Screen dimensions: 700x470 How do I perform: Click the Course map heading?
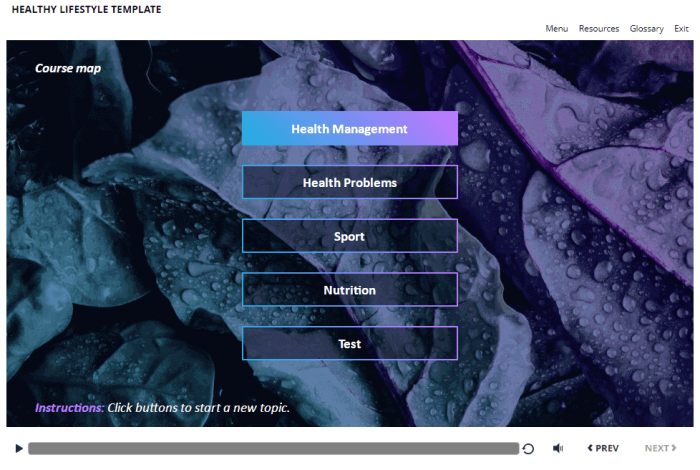[x=68, y=69]
